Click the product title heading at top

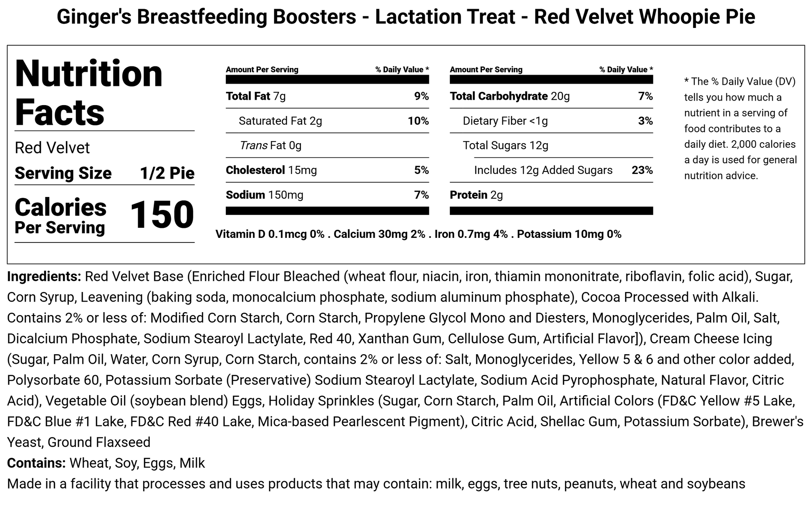(x=406, y=17)
